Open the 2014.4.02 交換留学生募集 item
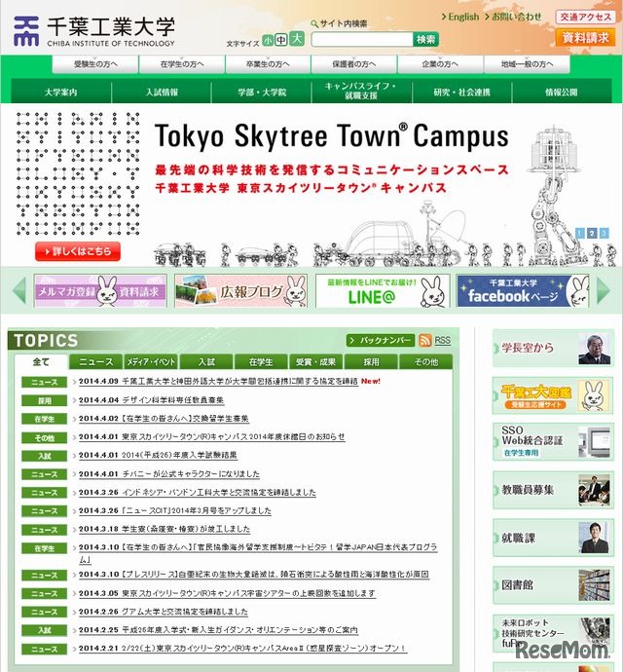 (164, 418)
